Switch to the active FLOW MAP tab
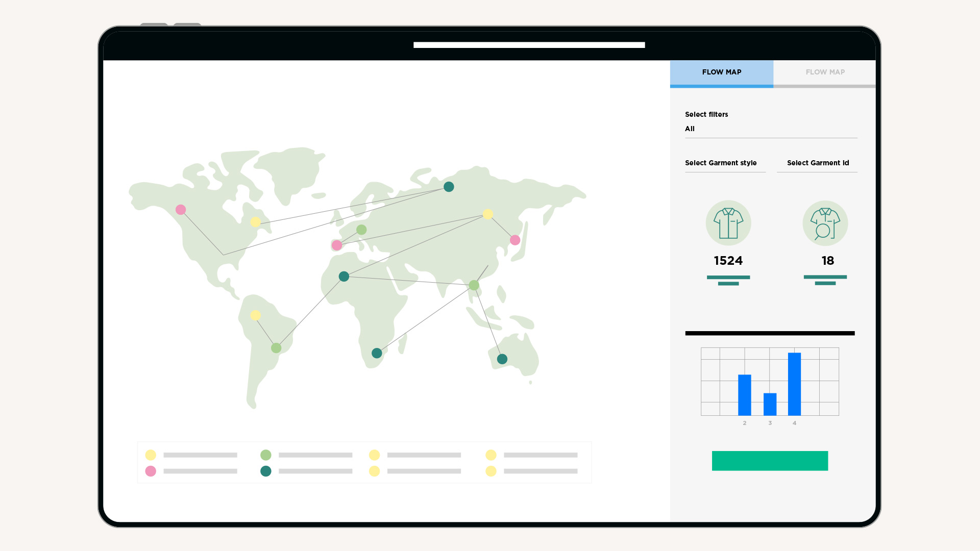The image size is (980, 551). point(721,72)
